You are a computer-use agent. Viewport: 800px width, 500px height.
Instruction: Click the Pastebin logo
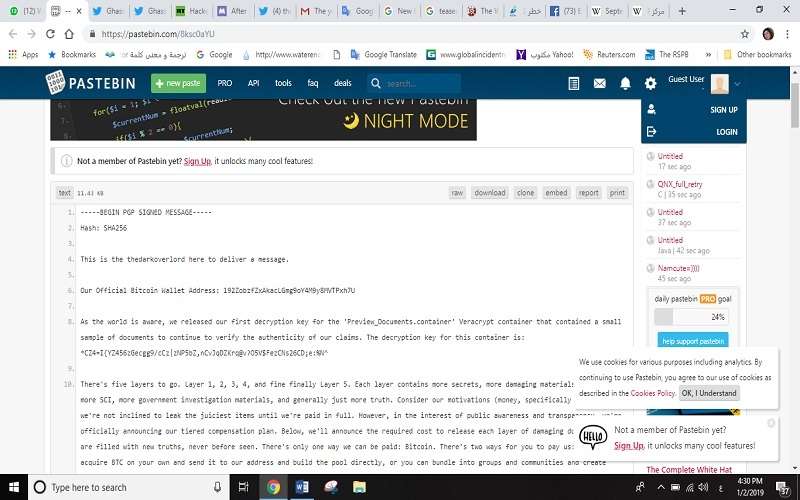(x=90, y=83)
